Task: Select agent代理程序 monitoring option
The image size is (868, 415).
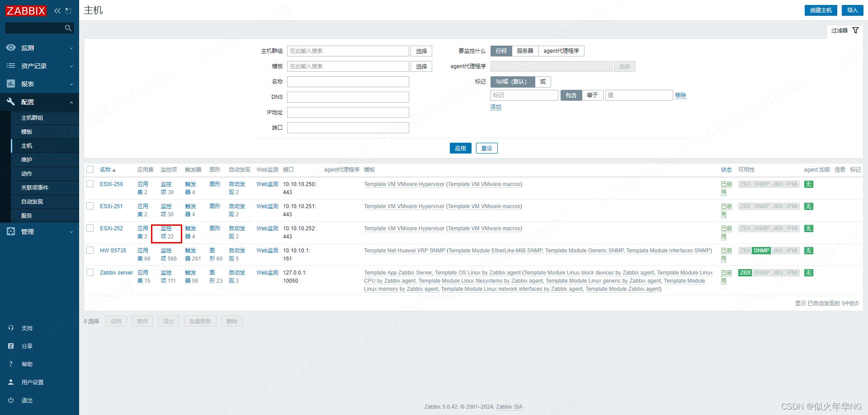Action: pos(561,51)
